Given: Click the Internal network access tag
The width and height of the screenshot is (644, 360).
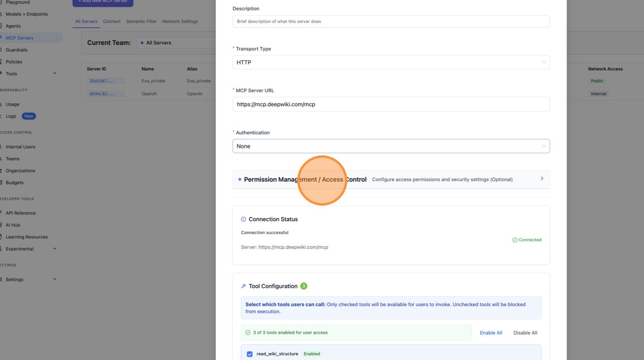Looking at the screenshot, I should tap(599, 94).
